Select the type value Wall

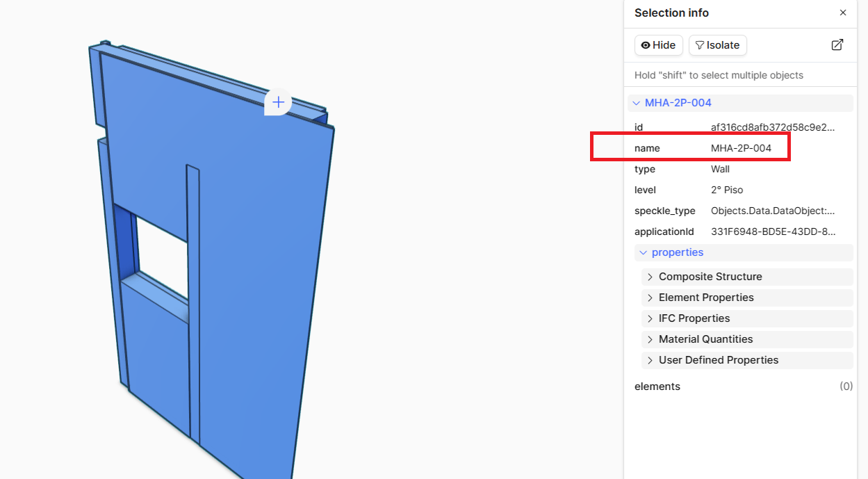(x=720, y=169)
